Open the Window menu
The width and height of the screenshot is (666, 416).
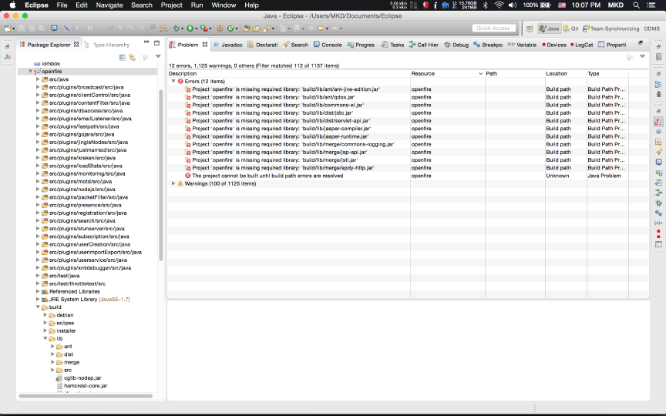[x=223, y=5]
